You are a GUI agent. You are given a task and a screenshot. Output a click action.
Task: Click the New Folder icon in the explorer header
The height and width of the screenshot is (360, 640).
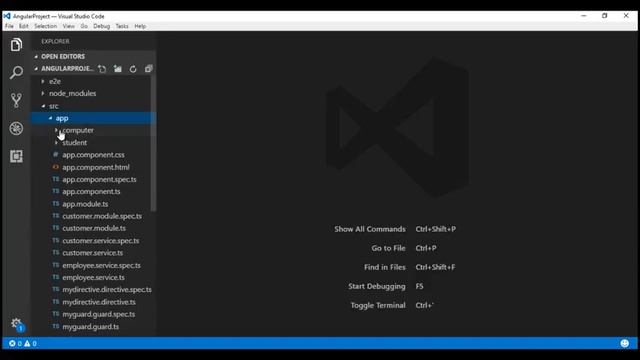pyautogui.click(x=118, y=69)
